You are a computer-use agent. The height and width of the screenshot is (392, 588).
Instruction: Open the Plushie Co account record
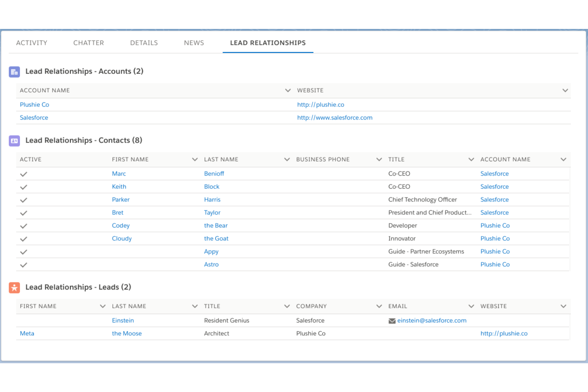34,104
